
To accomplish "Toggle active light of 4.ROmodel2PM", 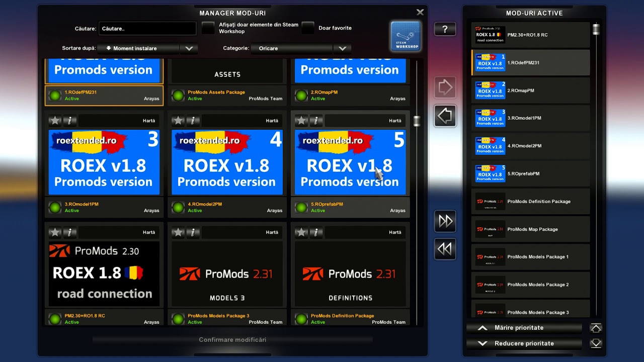I will point(178,207).
